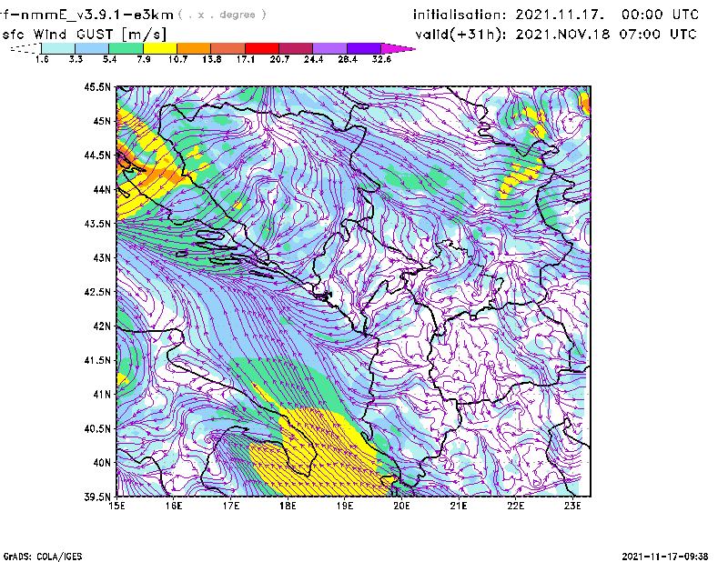Click the '42.5N' latitude label
This screenshot has height=562, width=728.
97,292
